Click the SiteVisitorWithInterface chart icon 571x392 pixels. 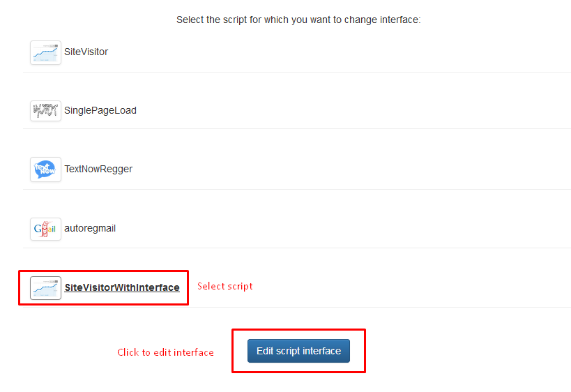click(45, 287)
